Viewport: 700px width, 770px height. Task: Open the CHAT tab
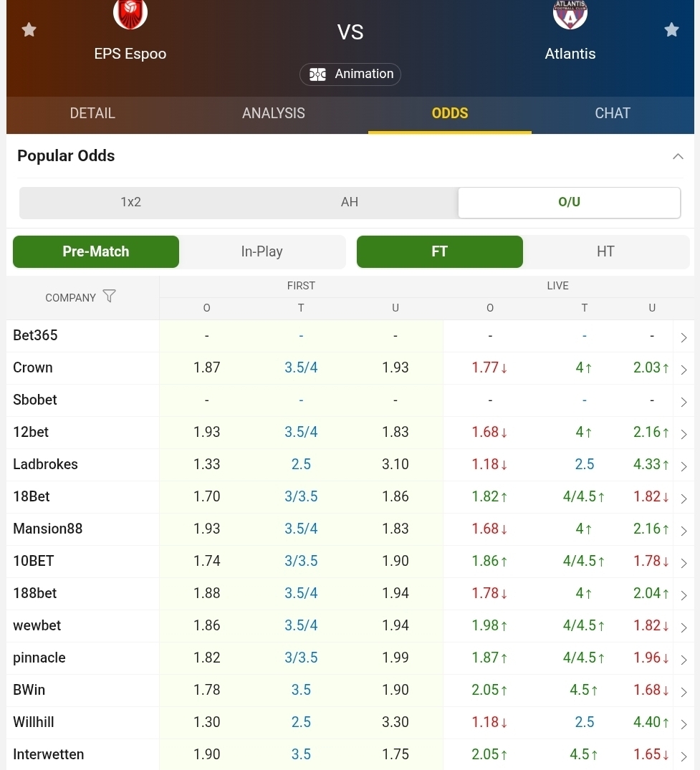613,113
